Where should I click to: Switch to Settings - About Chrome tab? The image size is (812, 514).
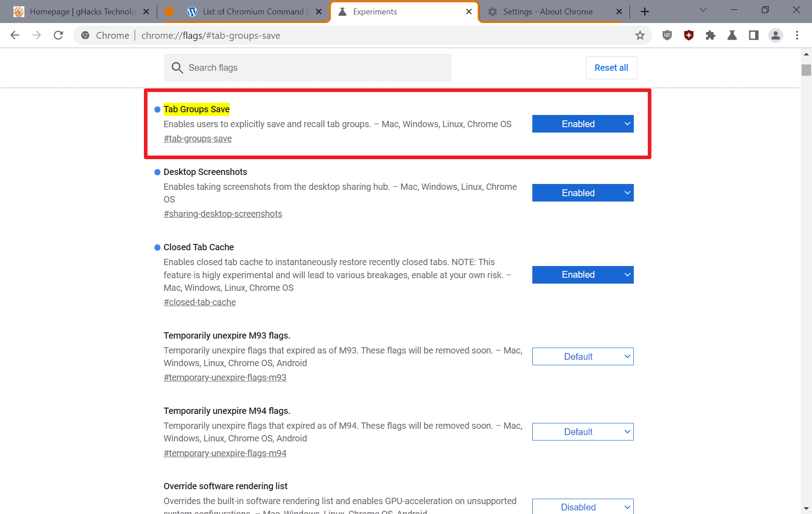pos(554,12)
